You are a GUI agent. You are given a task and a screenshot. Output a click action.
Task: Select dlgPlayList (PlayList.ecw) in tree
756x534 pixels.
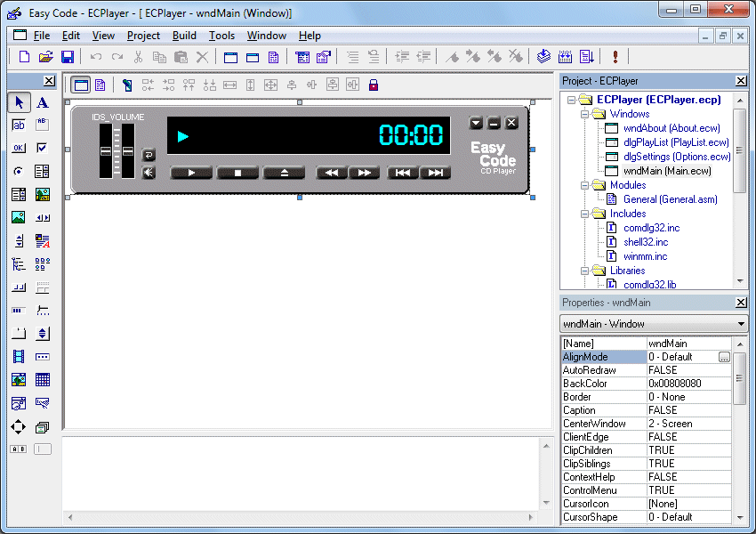(676, 142)
